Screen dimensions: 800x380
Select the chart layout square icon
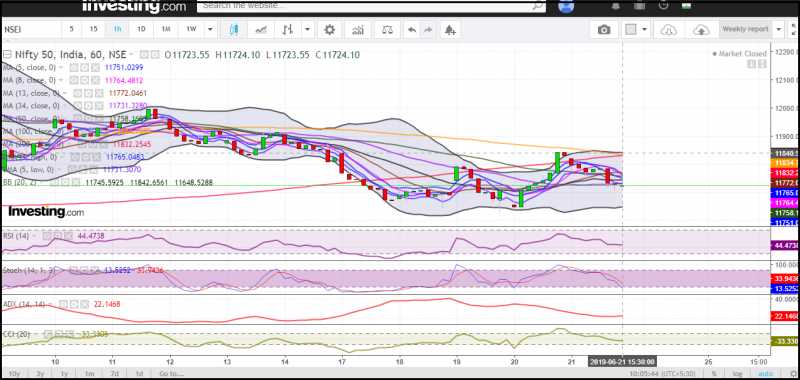[x=631, y=30]
